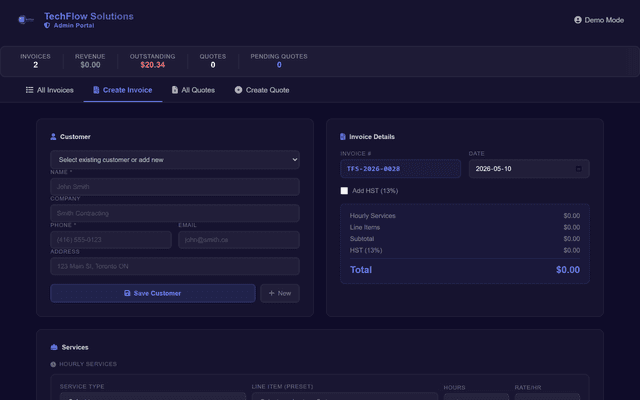Image resolution: width=640 pixels, height=400 pixels.
Task: Click the Invoices count 2
Action: pyautogui.click(x=36, y=65)
